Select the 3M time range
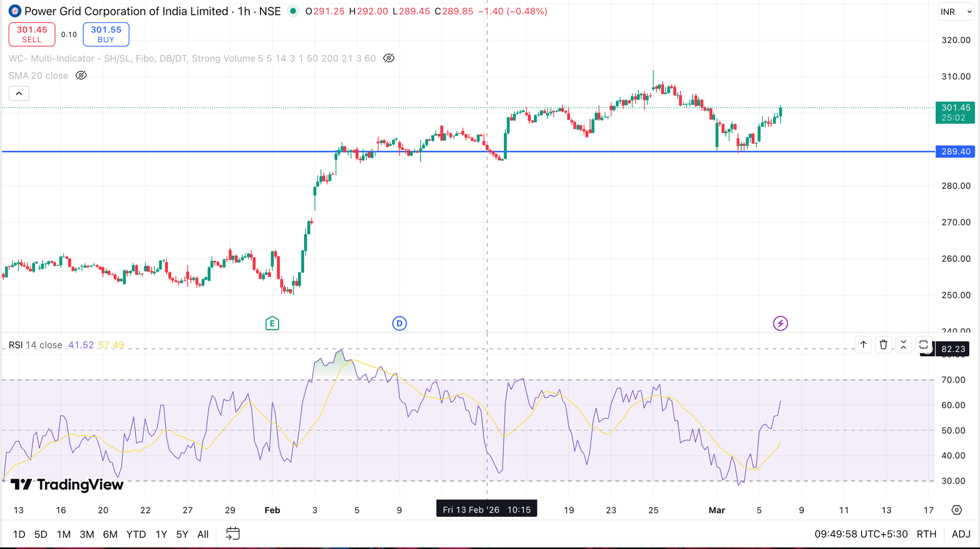The height and width of the screenshot is (549, 980). click(x=87, y=534)
